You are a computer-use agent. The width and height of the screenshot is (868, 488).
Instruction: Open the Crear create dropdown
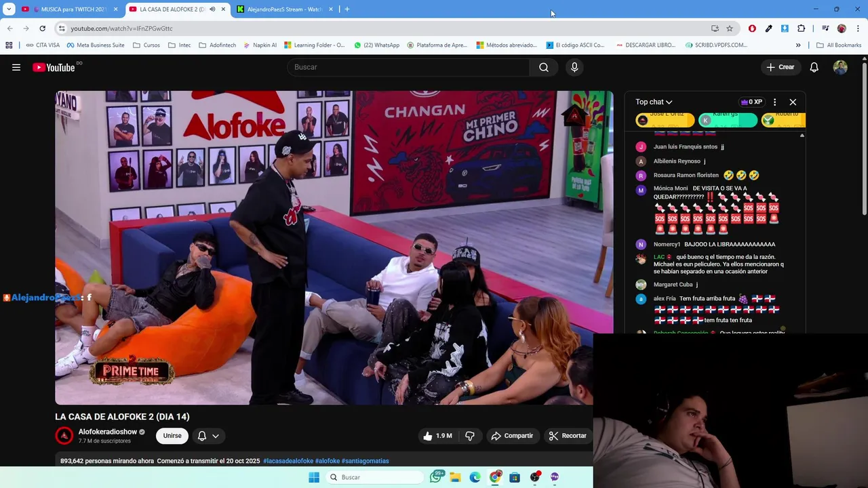(780, 67)
